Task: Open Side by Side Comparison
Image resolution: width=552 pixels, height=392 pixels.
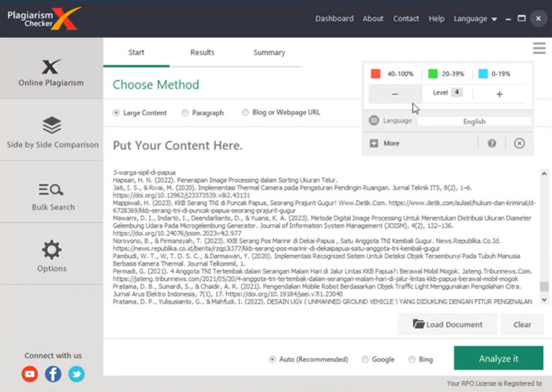Action: pos(51,130)
